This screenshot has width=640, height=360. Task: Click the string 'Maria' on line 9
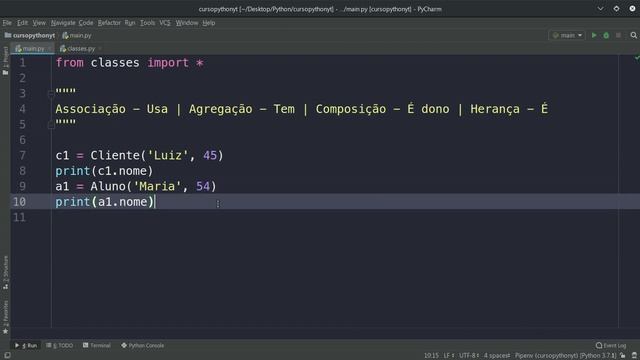[157, 187]
